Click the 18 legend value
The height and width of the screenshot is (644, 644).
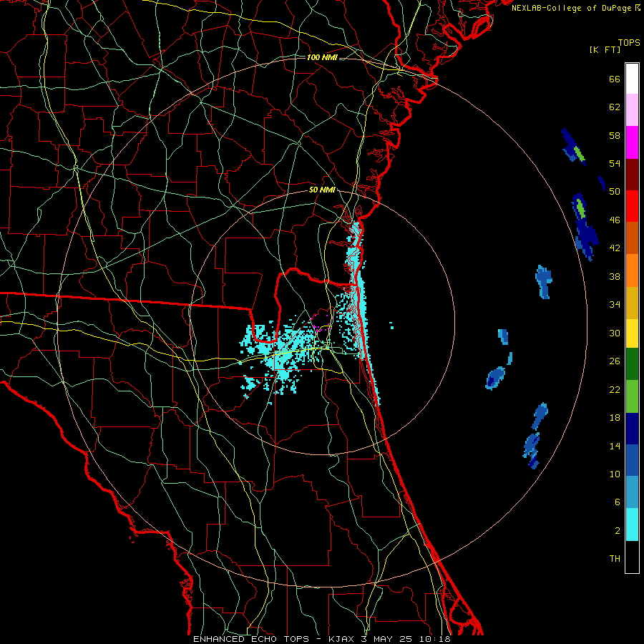pyautogui.click(x=615, y=418)
